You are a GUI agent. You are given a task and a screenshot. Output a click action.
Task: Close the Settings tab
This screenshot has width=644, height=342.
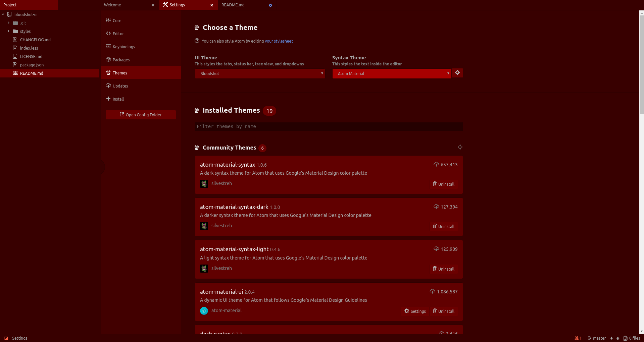[x=212, y=5]
